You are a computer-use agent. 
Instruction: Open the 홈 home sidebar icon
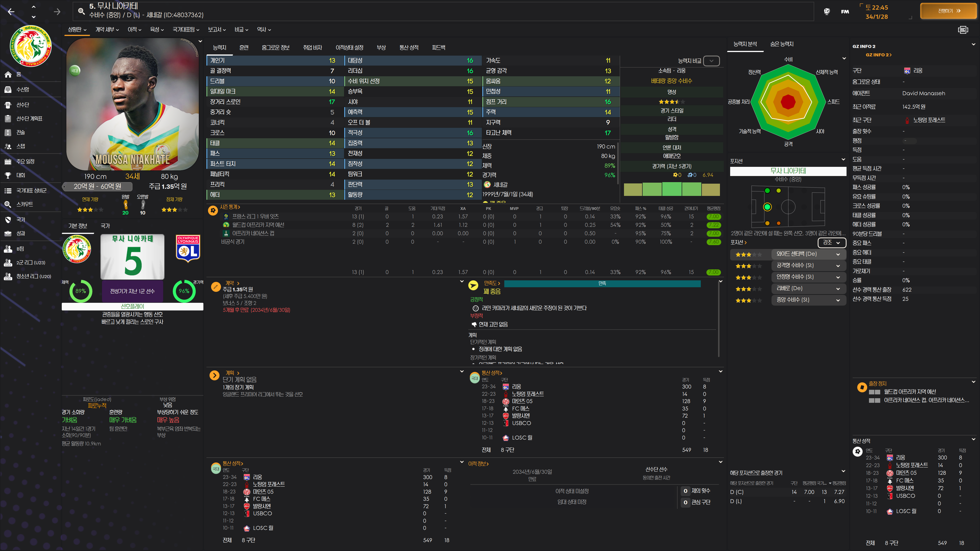[8, 74]
